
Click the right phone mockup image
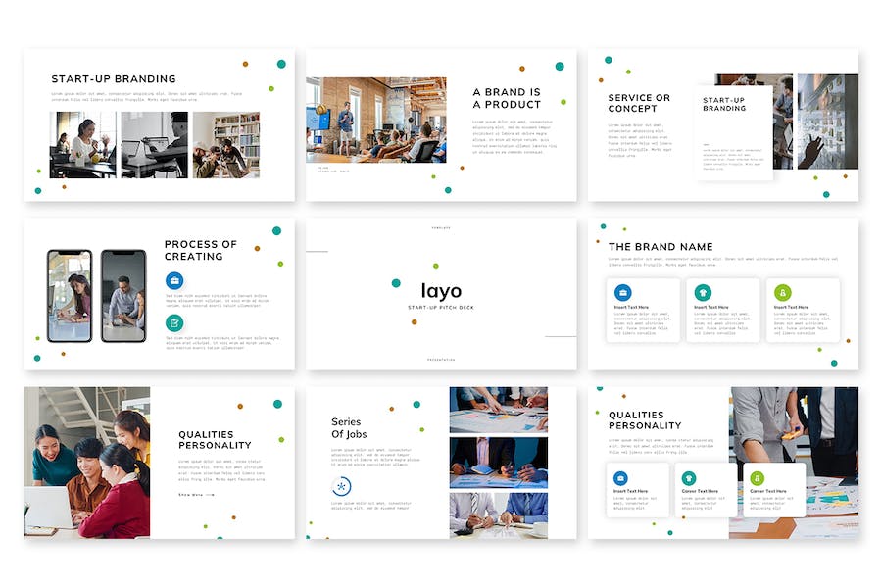click(123, 296)
